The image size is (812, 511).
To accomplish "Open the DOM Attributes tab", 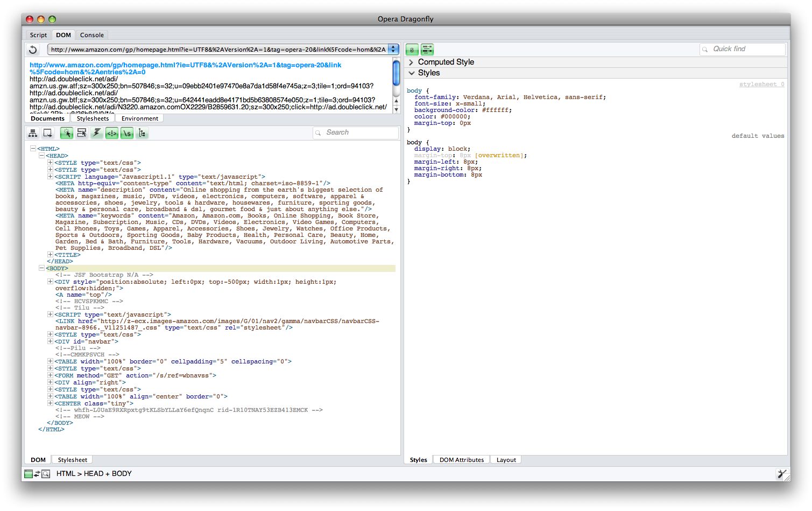I will click(x=461, y=459).
